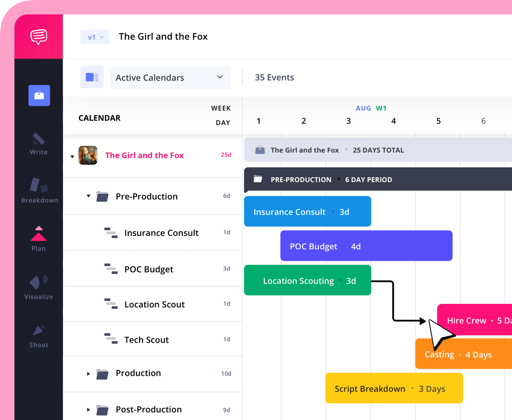
Task: Select the Tech Scout calendar row
Action: pos(147,340)
